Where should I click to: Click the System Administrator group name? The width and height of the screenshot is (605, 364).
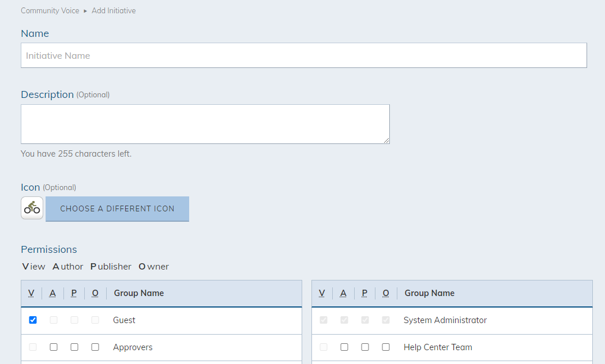tap(445, 320)
